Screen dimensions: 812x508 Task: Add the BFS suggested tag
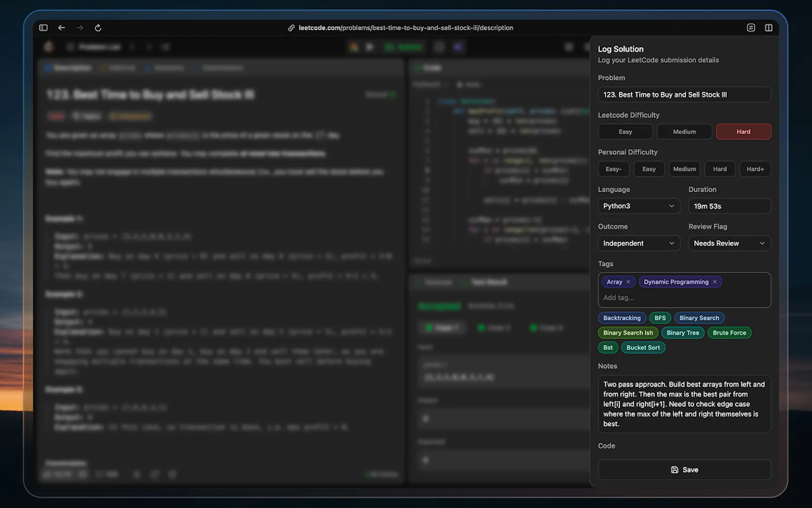pyautogui.click(x=660, y=318)
